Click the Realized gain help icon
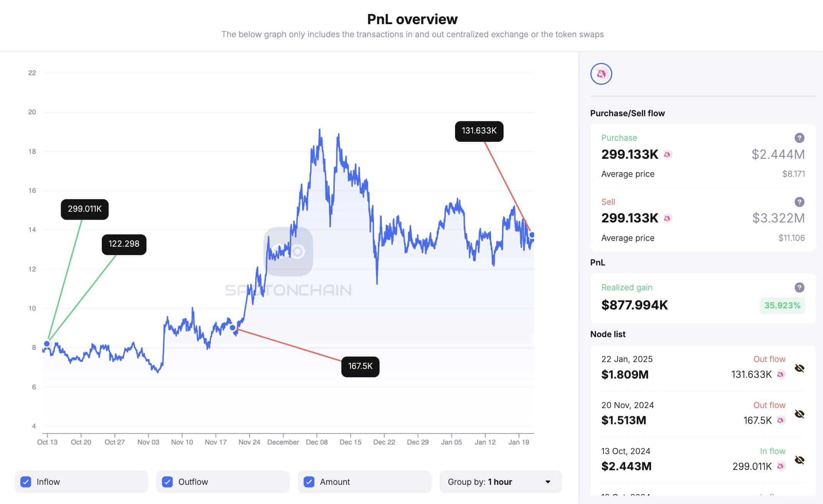The width and height of the screenshot is (823, 504). [x=799, y=288]
